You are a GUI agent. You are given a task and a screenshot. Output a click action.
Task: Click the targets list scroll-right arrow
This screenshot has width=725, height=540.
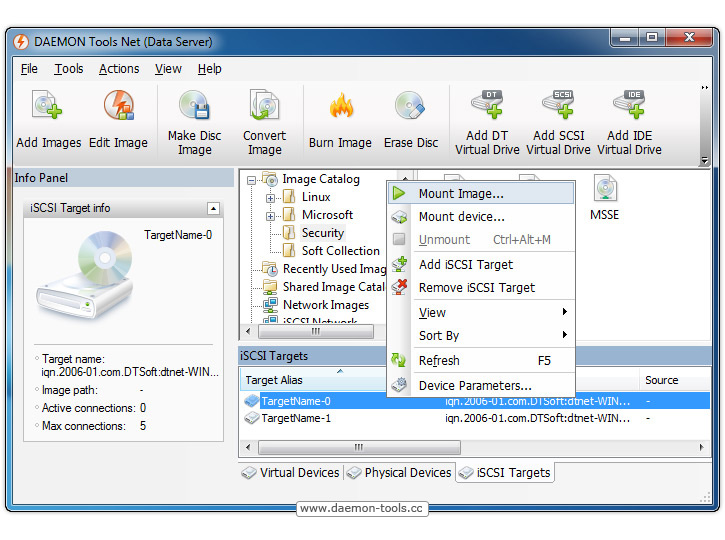701,447
